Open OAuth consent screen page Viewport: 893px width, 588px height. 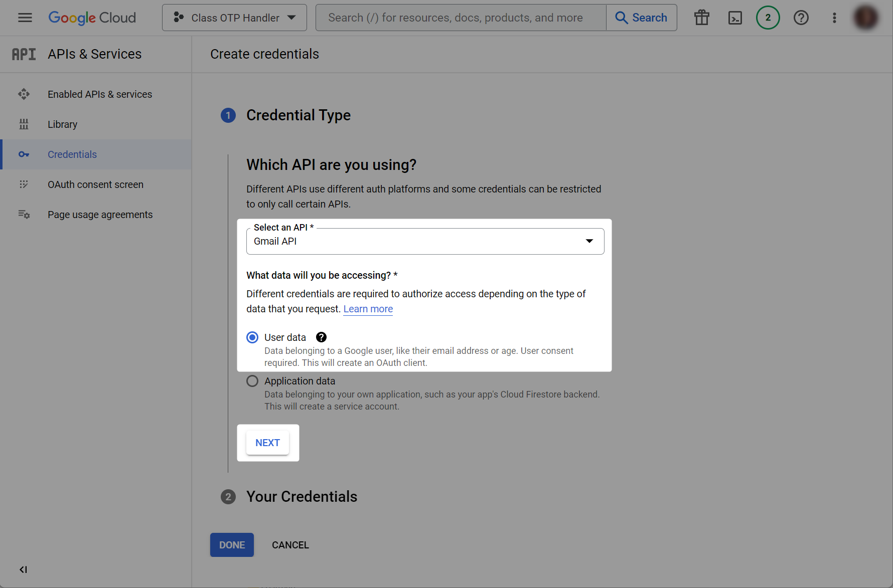click(95, 184)
